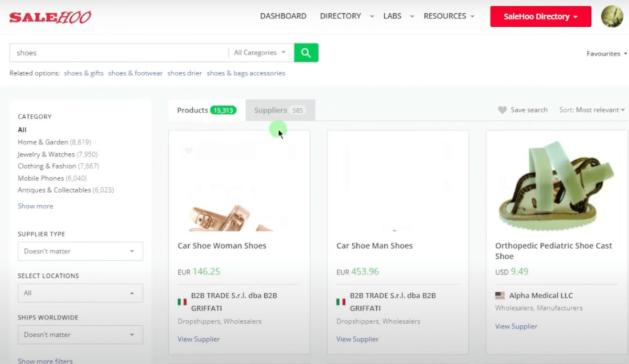The height and width of the screenshot is (364, 629).
Task: Open the Dashboard nav item
Action: point(283,16)
